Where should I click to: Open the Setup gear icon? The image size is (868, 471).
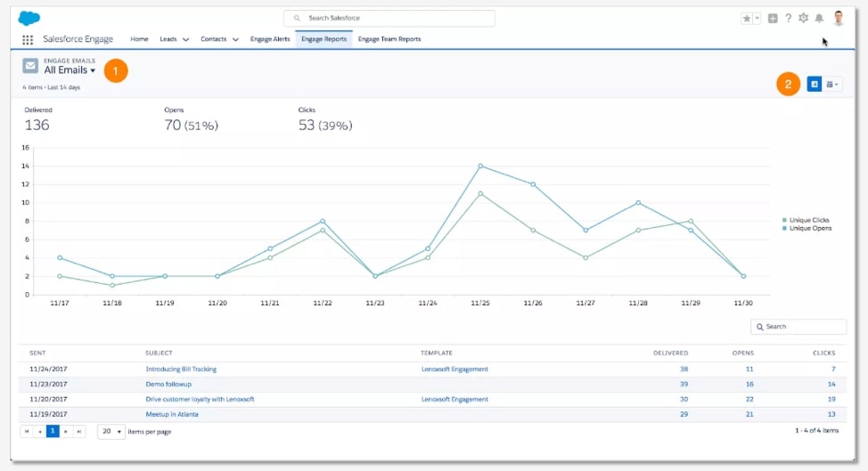tap(803, 18)
